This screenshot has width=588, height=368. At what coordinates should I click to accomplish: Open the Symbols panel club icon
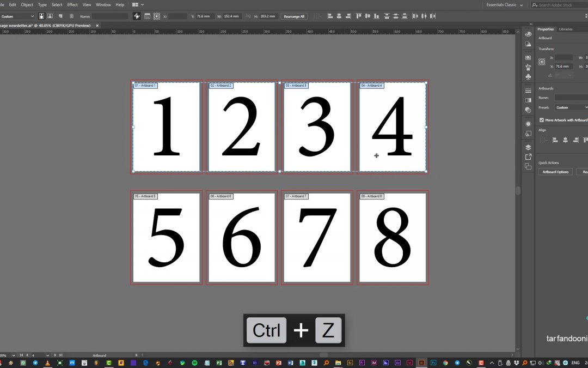click(528, 77)
